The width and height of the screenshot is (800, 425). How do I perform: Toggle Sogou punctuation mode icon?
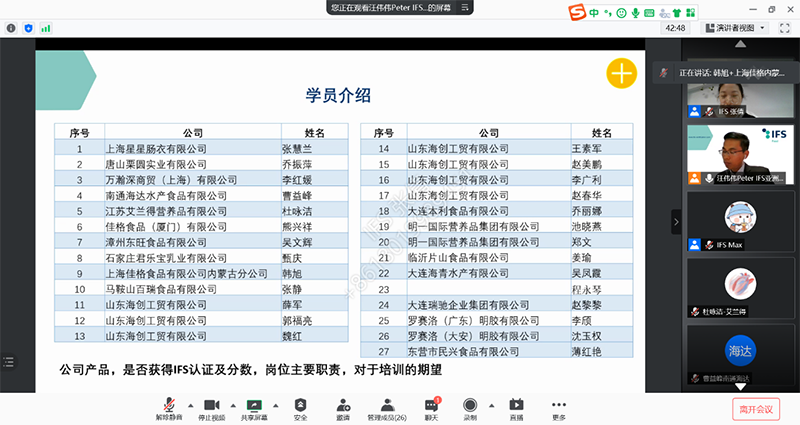click(x=608, y=13)
